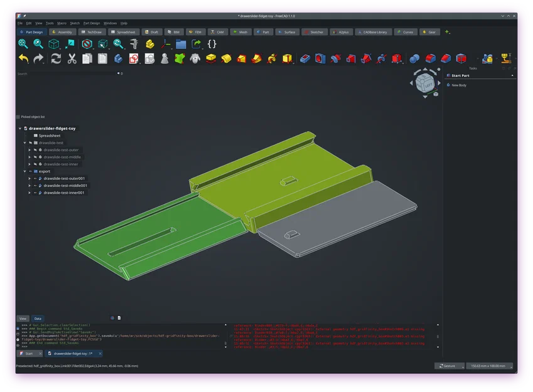Image resolution: width=533 pixels, height=392 pixels.
Task: Click the yellow Additive Loft icon
Action: coord(241,58)
